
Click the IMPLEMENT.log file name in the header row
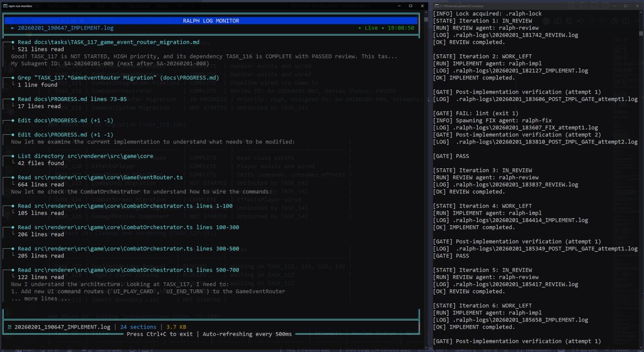65,27
